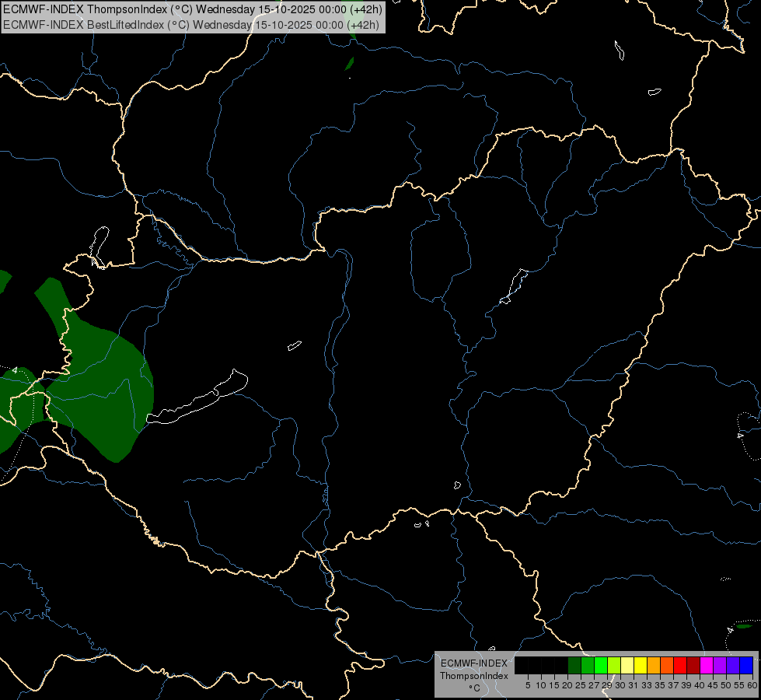Click the BestLiftedIndex title line
This screenshot has height=700, width=761.
[x=190, y=25]
